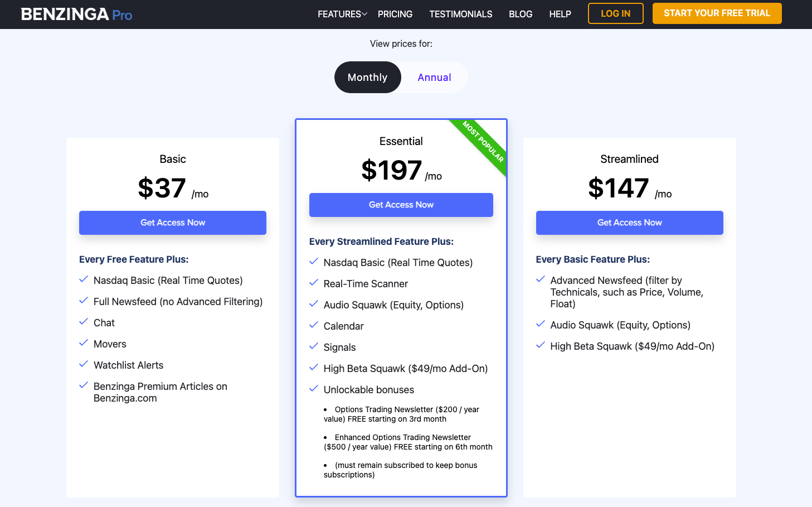
Task: Click checkmark next to Unlockable bonuses
Action: pyautogui.click(x=314, y=389)
